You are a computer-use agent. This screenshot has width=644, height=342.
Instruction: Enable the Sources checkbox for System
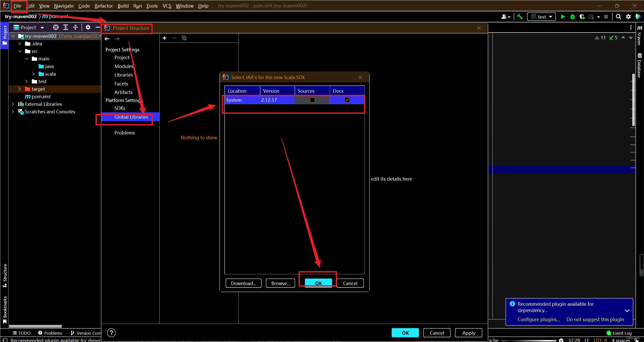click(312, 100)
